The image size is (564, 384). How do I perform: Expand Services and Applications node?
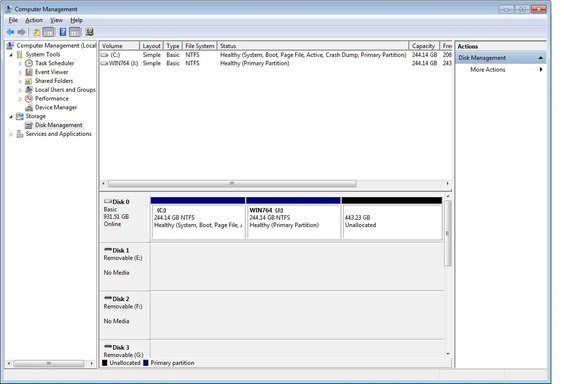(x=11, y=134)
